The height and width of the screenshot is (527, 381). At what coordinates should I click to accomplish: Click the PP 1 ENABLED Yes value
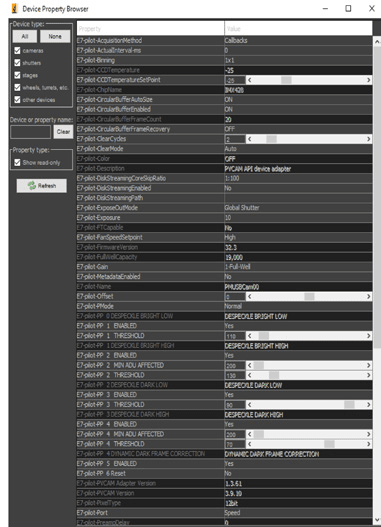click(298, 326)
